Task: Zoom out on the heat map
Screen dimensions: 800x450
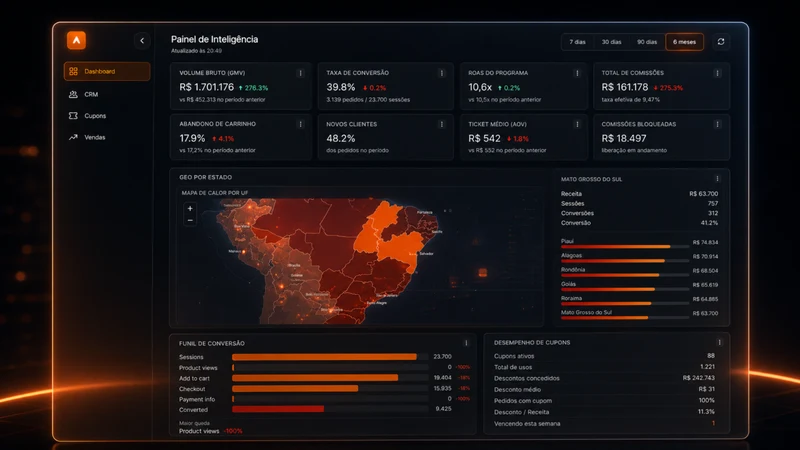Action: (x=190, y=220)
